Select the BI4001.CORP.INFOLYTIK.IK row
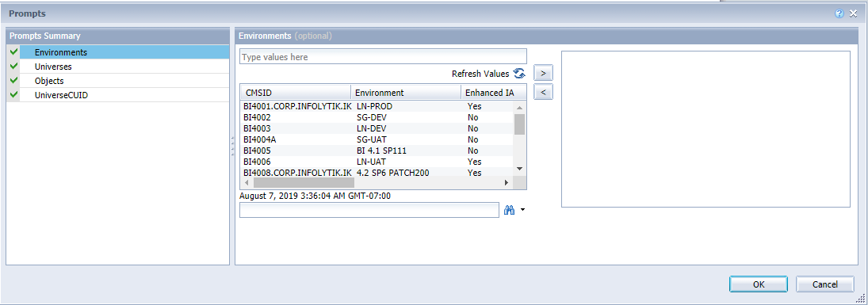Image resolution: width=868 pixels, height=305 pixels. (377, 106)
